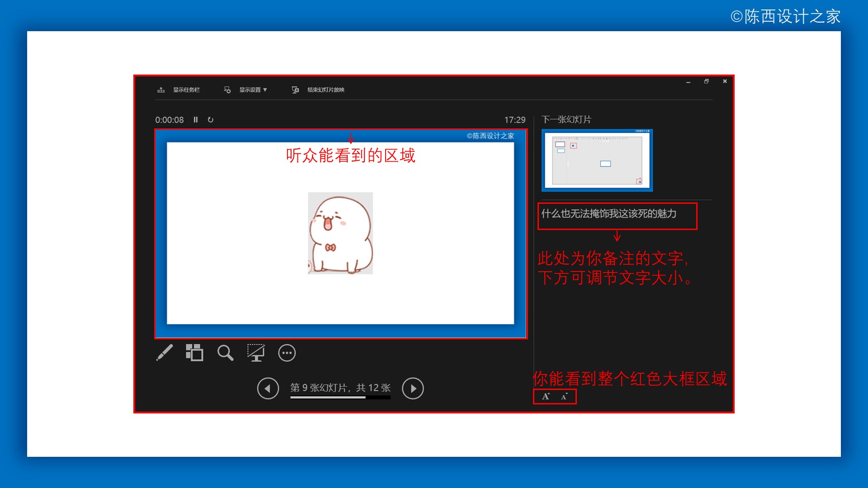868x488 pixels.
Task: Click the display settings icon
Action: [x=227, y=90]
